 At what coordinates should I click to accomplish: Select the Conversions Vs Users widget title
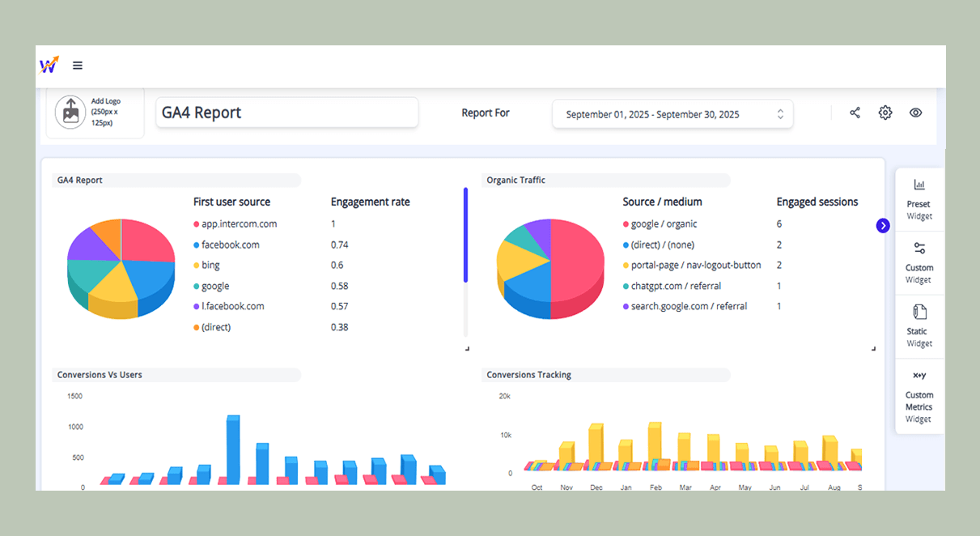(x=100, y=375)
